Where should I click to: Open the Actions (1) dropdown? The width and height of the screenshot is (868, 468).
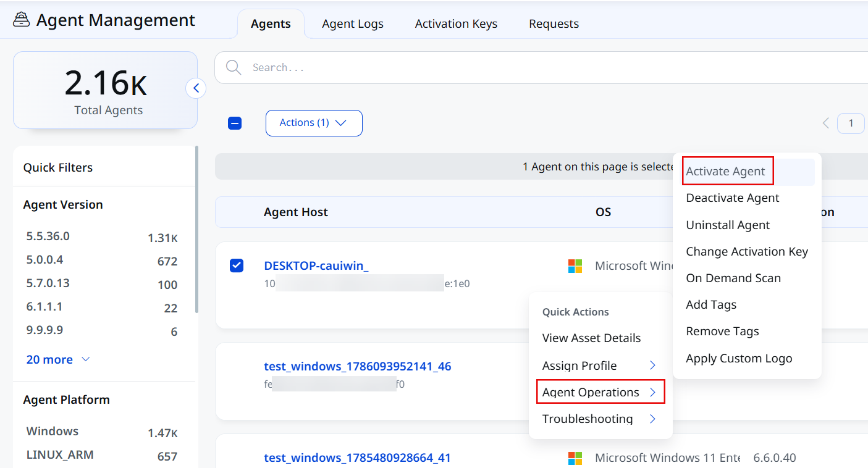coord(314,123)
